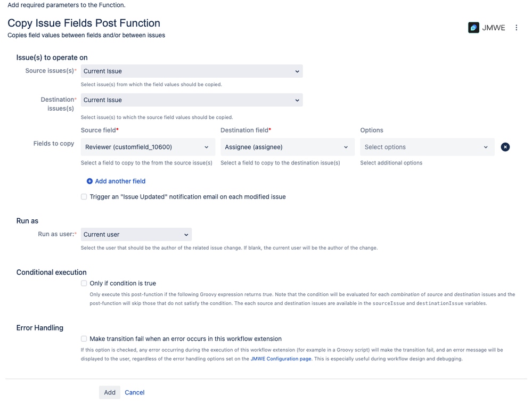Remove the Reviewer to Assignee field row

505,147
